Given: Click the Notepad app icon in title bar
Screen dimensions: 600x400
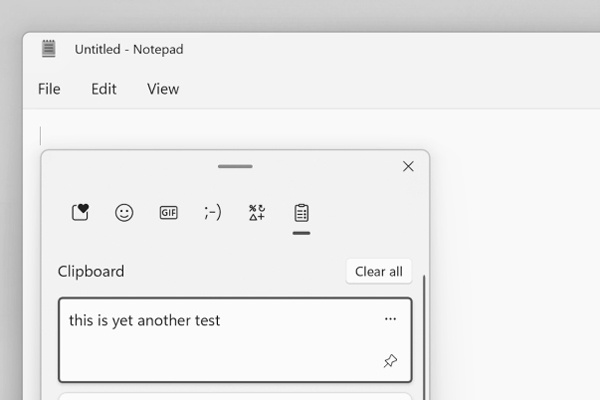Looking at the screenshot, I should [x=49, y=49].
